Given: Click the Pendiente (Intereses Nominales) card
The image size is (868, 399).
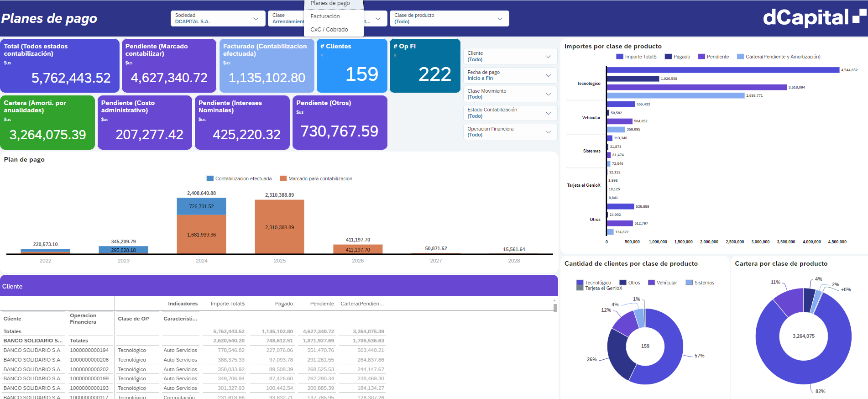Looking at the screenshot, I should (242, 122).
